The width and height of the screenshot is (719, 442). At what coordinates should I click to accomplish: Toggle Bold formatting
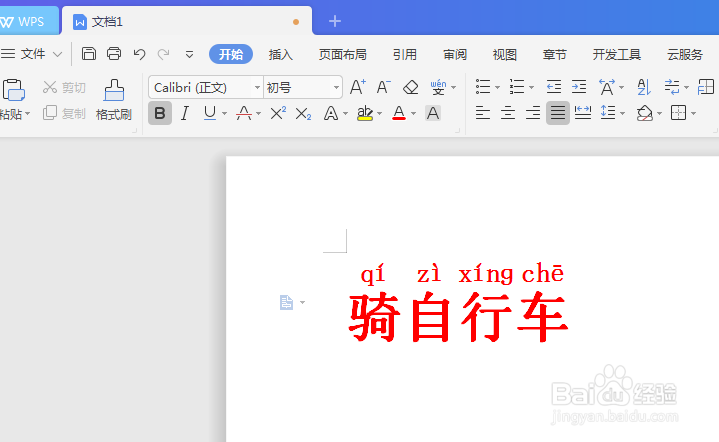(160, 113)
